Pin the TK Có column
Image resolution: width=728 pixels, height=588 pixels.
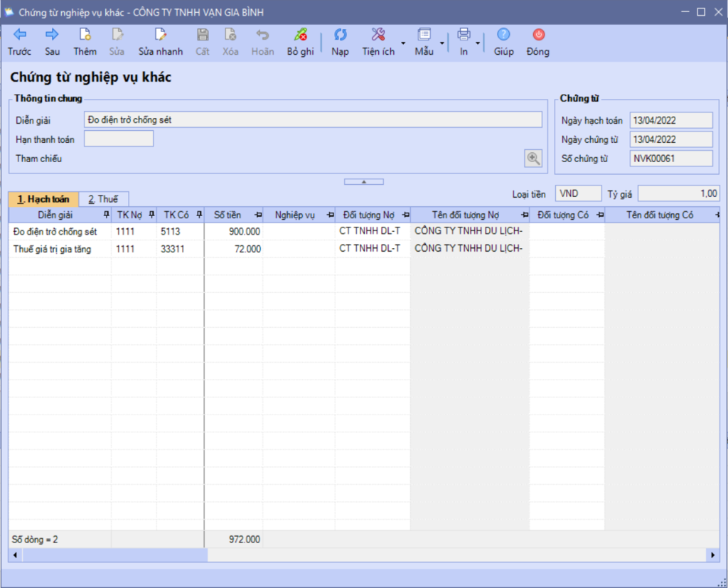tap(199, 215)
